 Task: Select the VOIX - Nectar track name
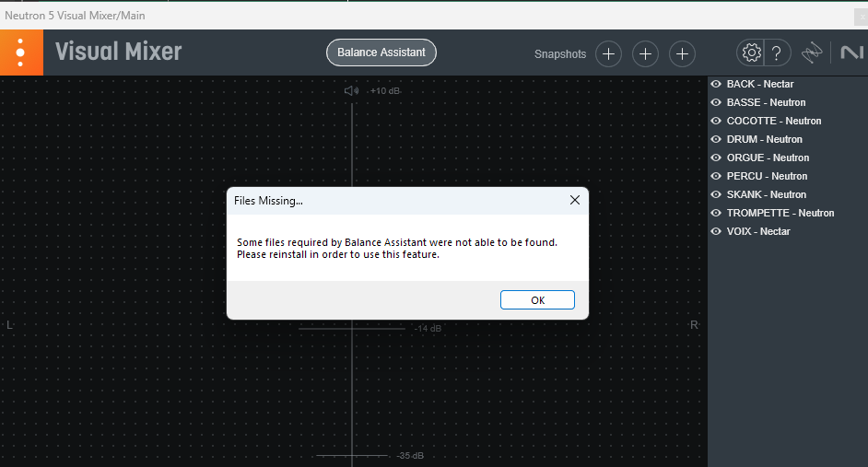click(757, 231)
